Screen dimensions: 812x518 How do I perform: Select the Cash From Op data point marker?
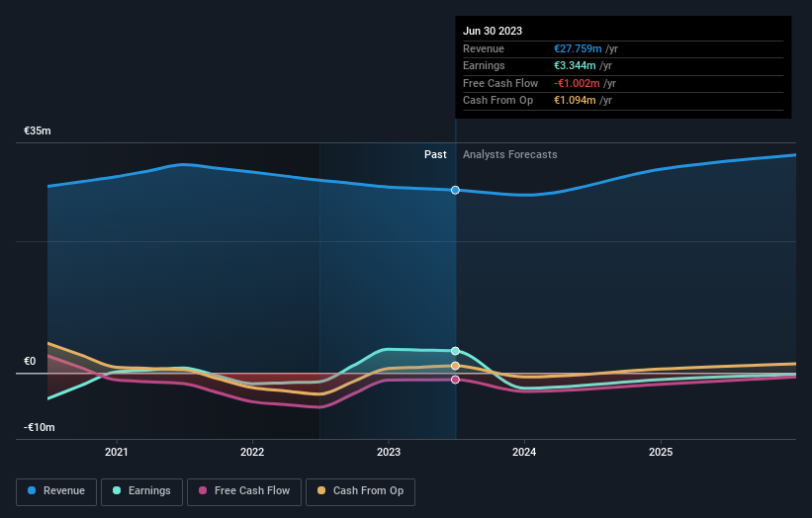pos(455,366)
